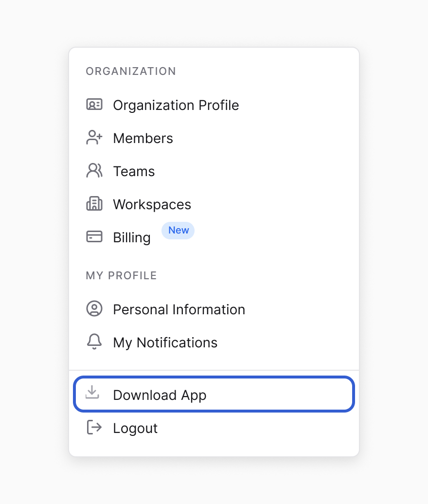Click the Members add-person icon
428x504 pixels.
(x=94, y=138)
